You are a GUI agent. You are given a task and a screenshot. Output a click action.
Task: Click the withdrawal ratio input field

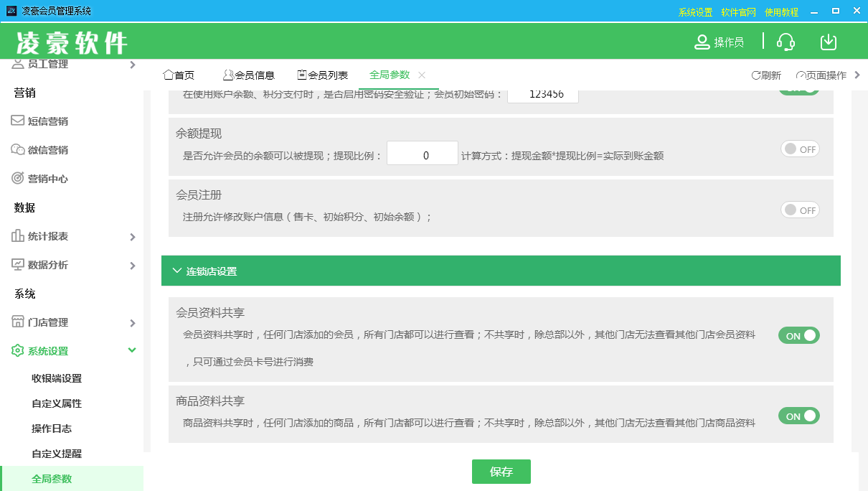pos(423,154)
